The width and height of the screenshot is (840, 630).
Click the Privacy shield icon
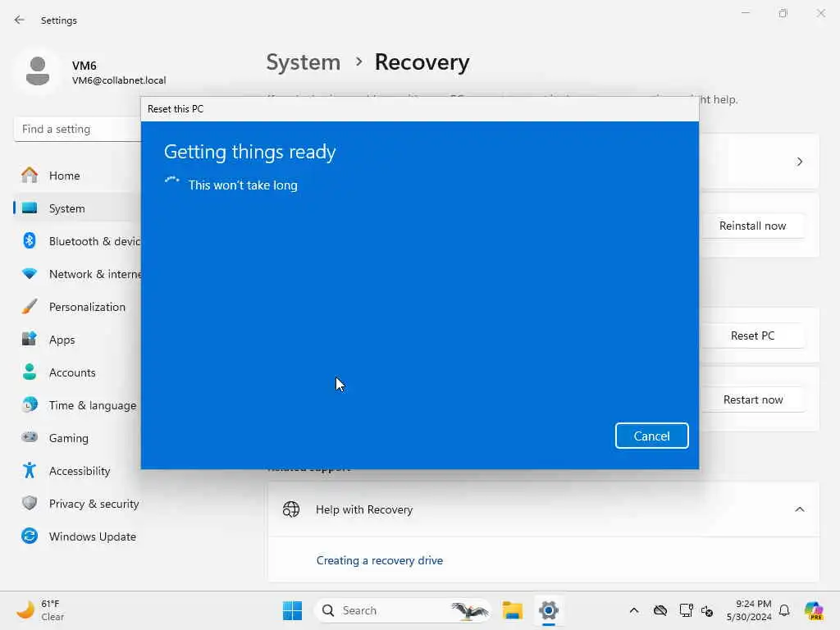pyautogui.click(x=30, y=503)
